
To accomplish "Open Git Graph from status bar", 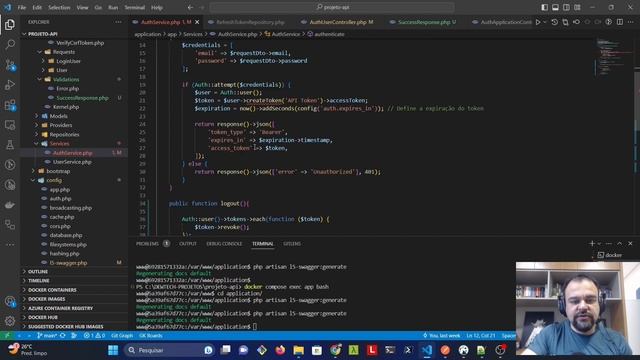I will pyautogui.click(x=122, y=336).
